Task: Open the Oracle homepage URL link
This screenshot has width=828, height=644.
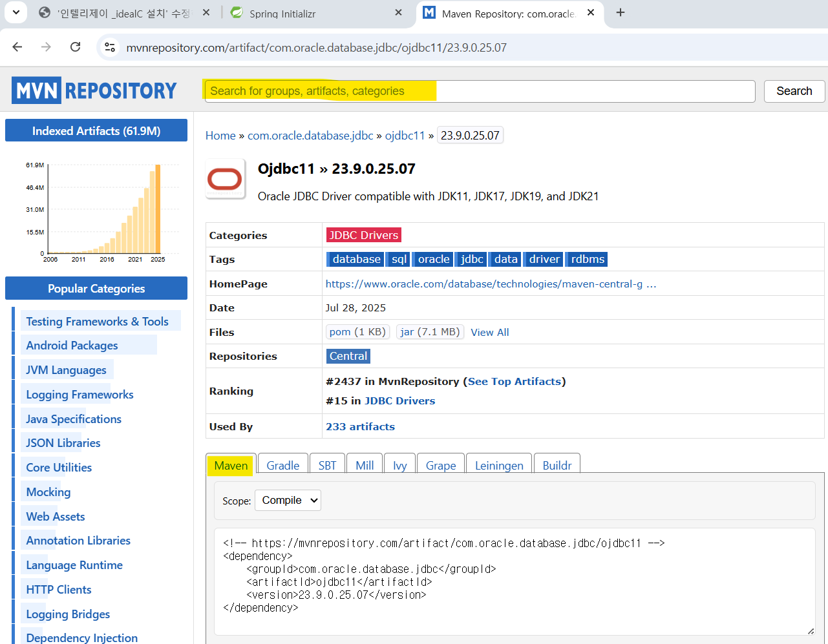Action: tap(491, 284)
